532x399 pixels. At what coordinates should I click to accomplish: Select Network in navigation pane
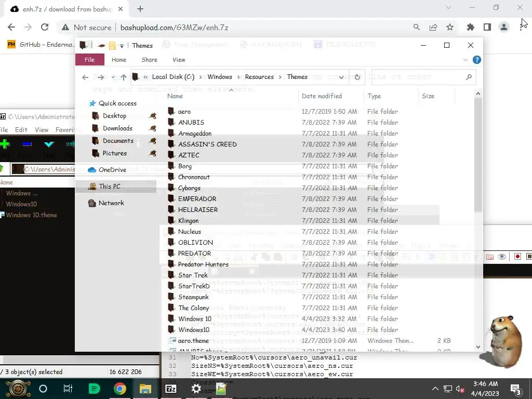click(111, 203)
